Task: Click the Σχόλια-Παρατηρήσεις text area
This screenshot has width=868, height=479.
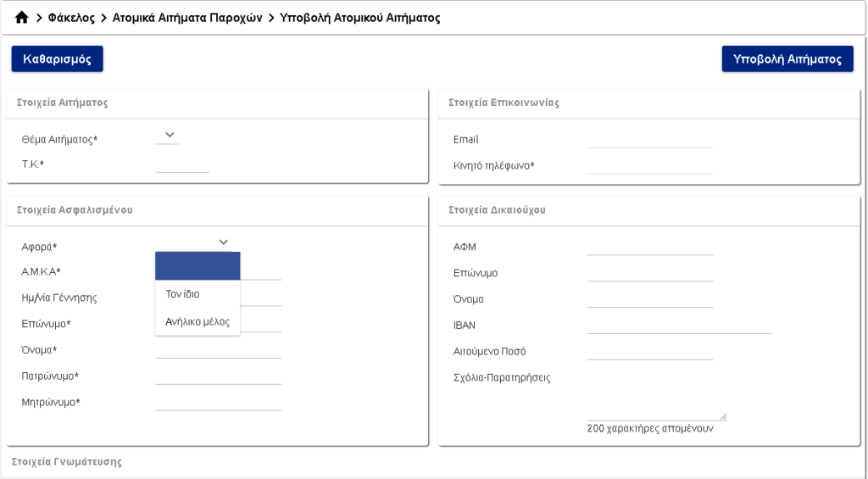Action: [x=657, y=396]
